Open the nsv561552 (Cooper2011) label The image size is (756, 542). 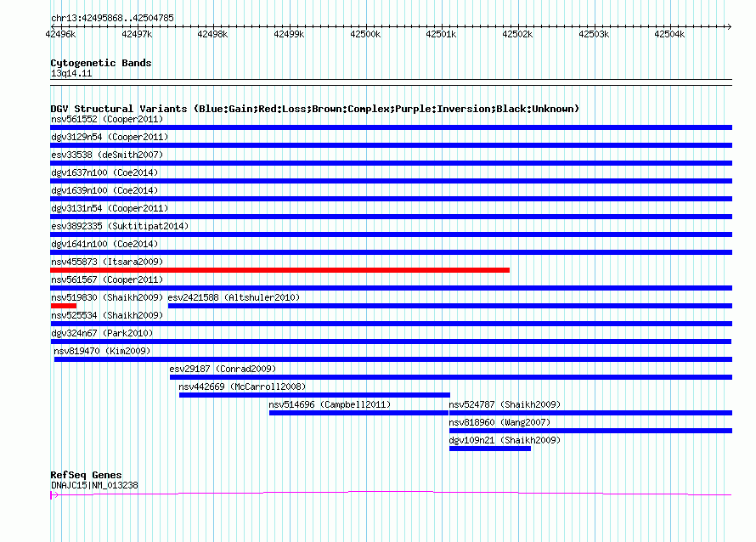tap(107, 119)
